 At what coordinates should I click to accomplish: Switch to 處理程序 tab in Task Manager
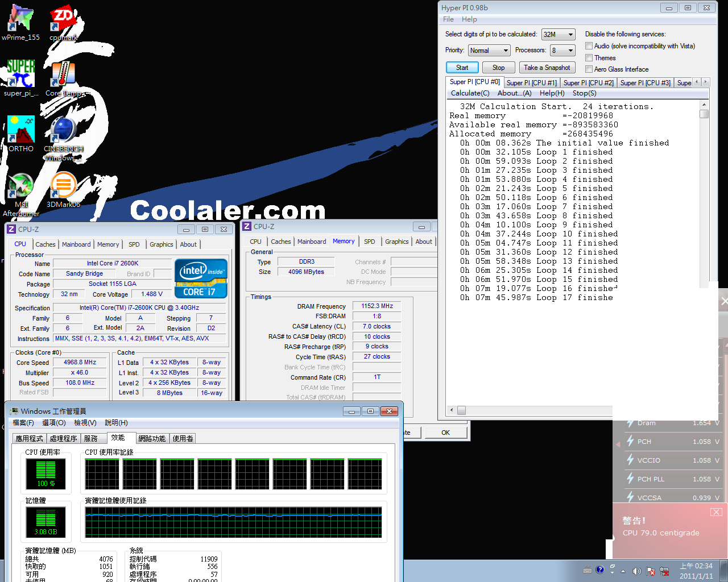63,439
